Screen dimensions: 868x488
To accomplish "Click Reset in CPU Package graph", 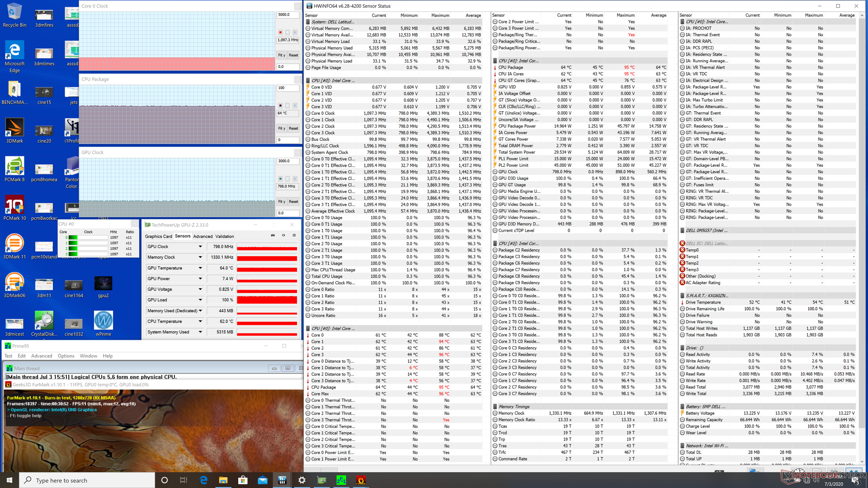I will (293, 128).
